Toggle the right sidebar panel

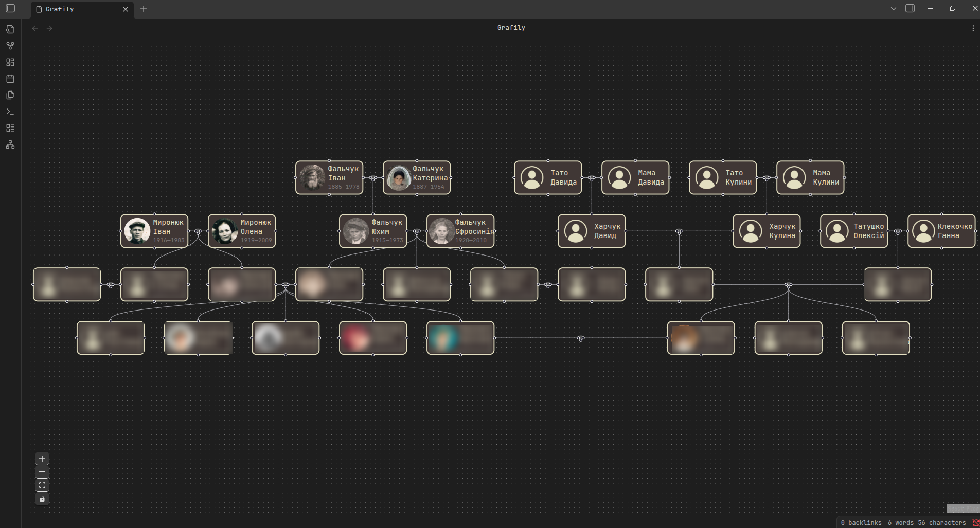[910, 8]
